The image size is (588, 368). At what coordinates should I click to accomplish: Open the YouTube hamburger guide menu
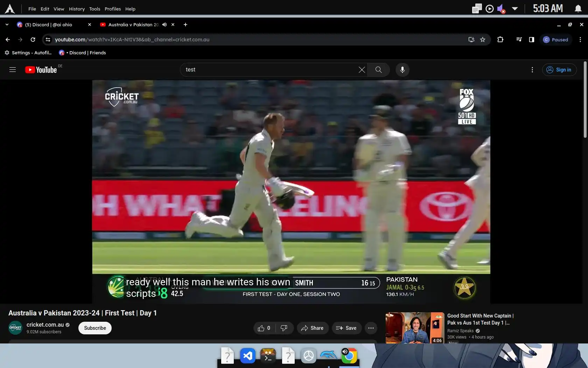13,70
